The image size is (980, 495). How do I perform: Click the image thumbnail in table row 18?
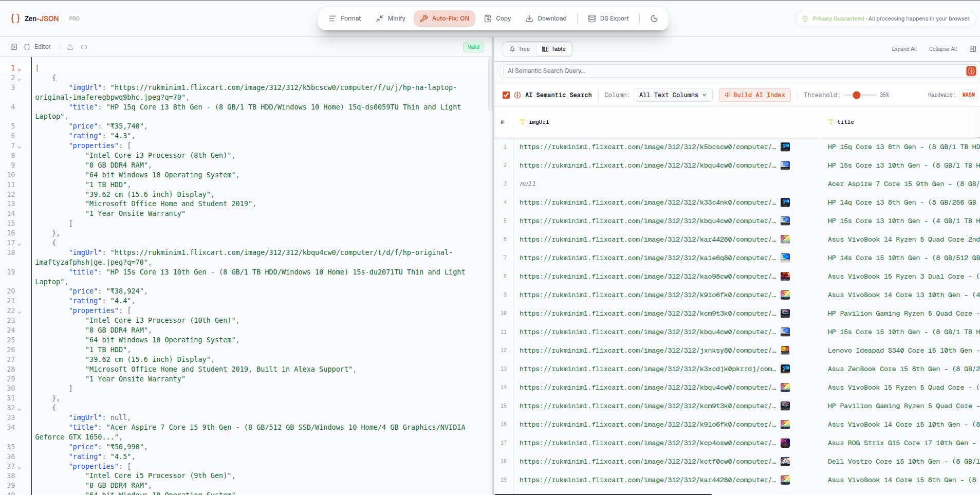(x=785, y=462)
